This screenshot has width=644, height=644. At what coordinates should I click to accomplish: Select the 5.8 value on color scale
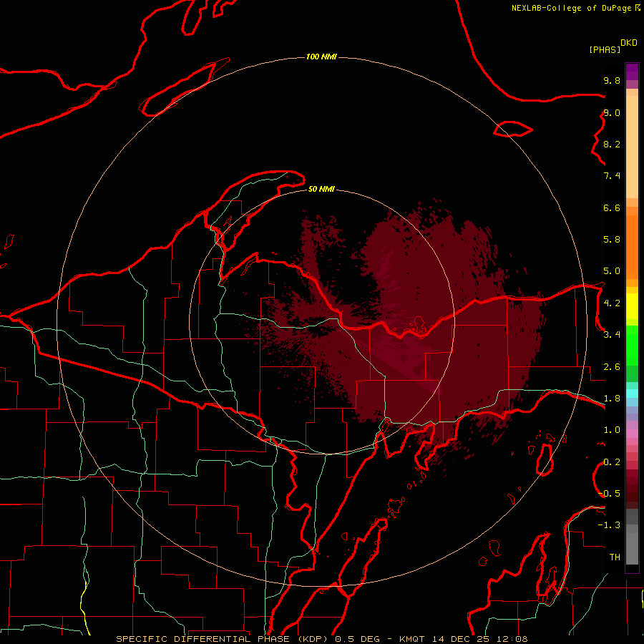coord(612,240)
